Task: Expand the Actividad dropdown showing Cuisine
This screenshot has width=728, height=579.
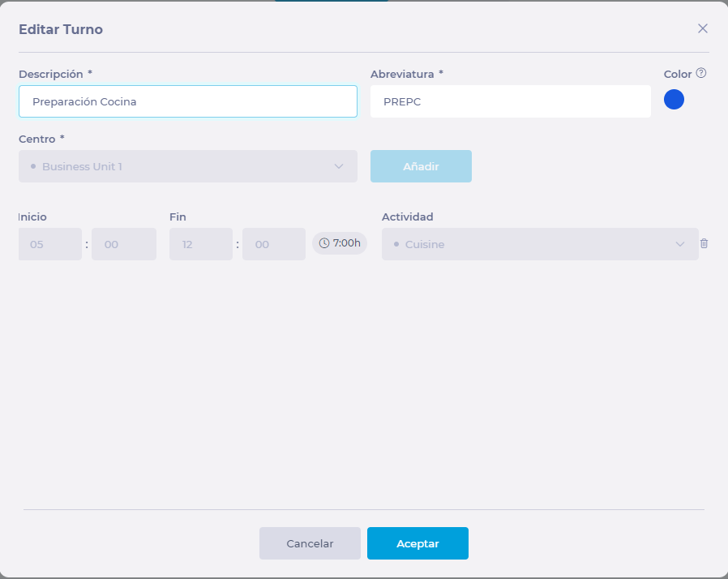Action: coord(540,244)
